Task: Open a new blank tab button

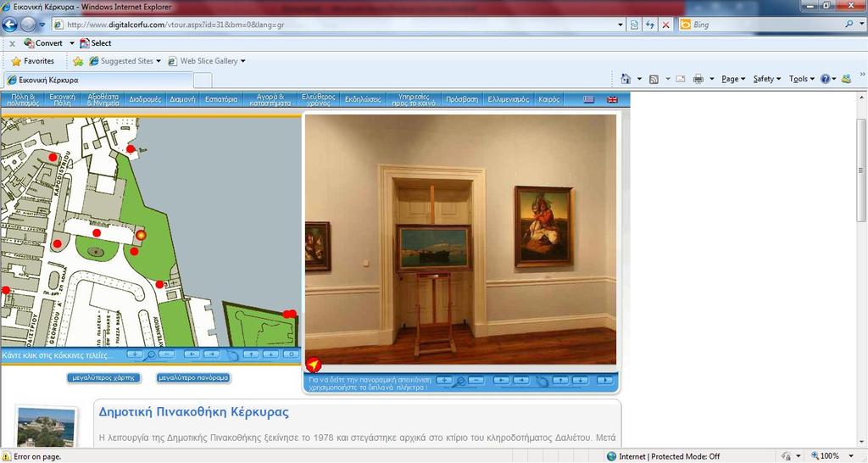Action: pos(203,80)
